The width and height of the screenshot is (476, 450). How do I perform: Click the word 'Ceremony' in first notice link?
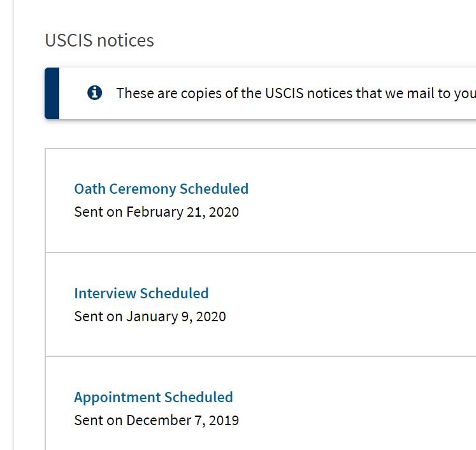pyautogui.click(x=142, y=189)
